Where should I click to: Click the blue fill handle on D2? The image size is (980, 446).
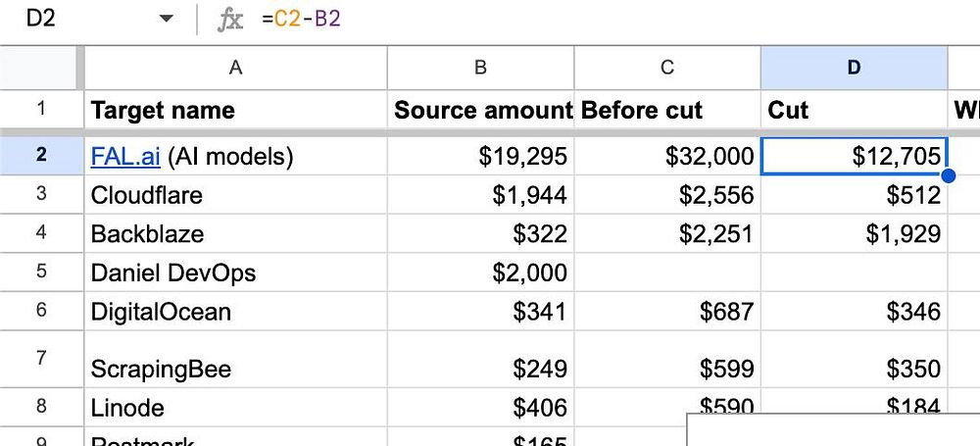(x=948, y=175)
